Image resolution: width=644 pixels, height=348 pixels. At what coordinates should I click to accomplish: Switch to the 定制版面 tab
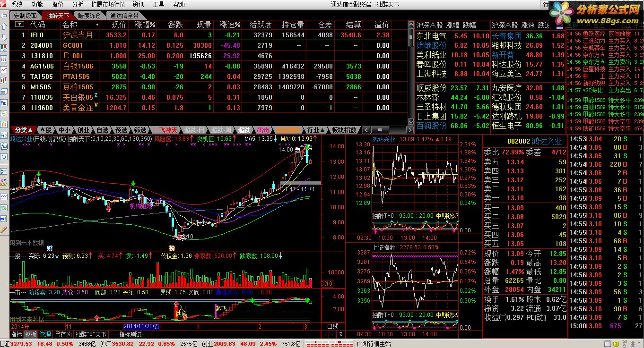25,16
